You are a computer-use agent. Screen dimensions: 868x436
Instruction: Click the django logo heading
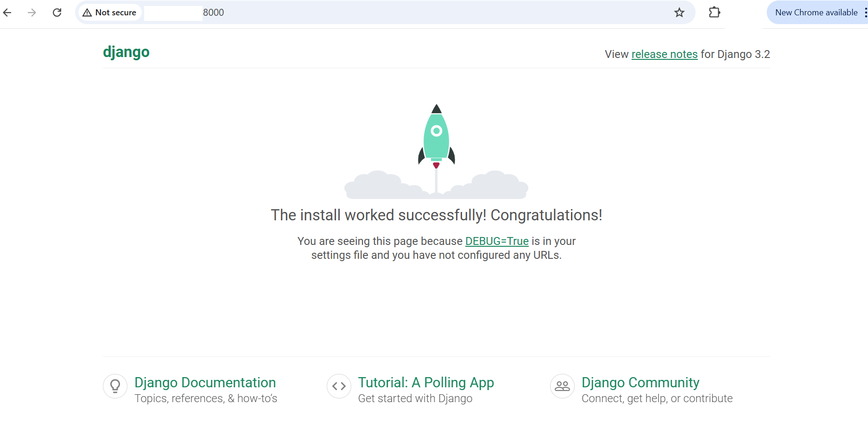[x=126, y=52]
